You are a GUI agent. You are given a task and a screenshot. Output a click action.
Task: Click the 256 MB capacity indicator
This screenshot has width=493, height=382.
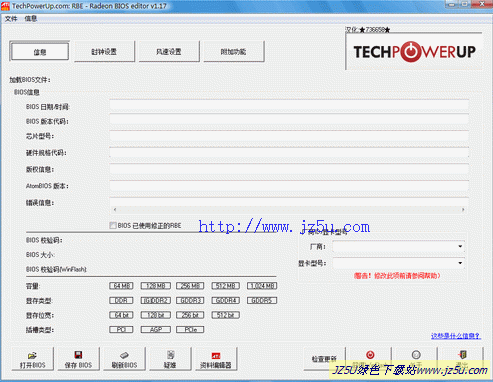[x=190, y=286]
